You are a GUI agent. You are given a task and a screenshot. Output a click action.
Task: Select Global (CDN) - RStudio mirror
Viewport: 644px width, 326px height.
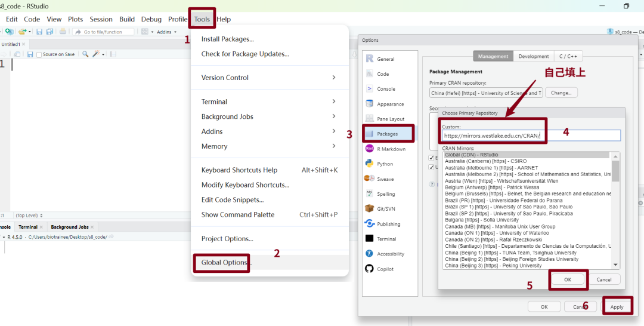528,155
